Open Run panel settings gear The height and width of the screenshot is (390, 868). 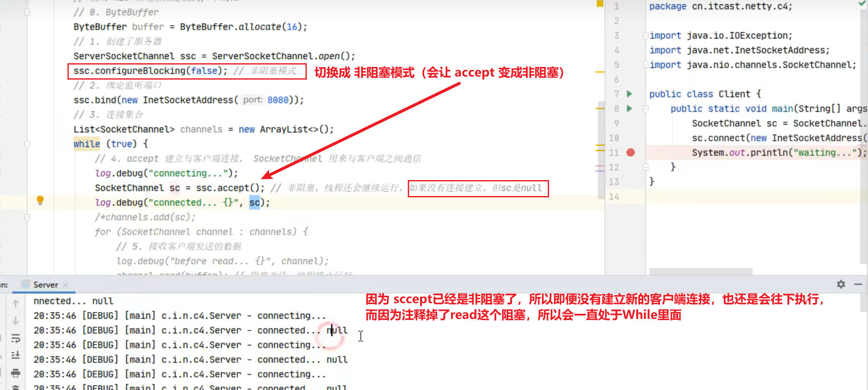point(841,284)
